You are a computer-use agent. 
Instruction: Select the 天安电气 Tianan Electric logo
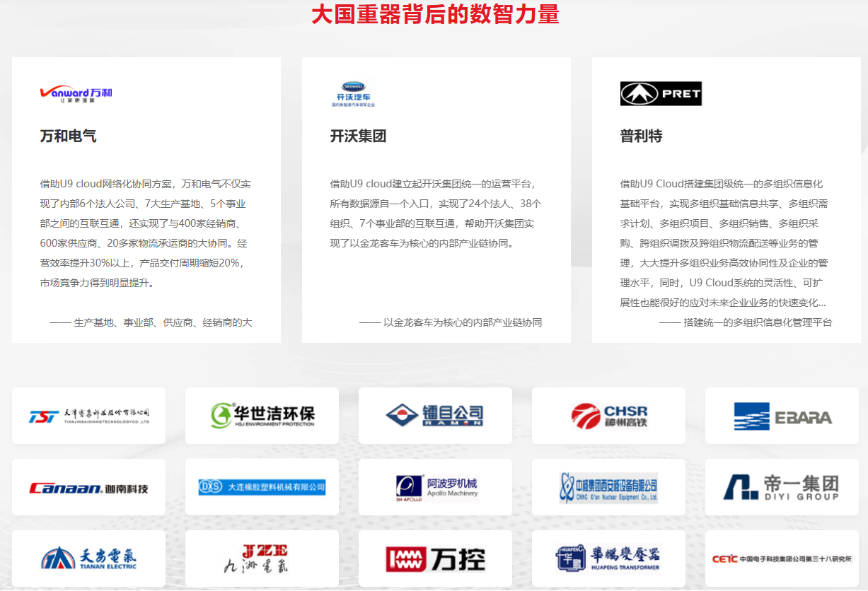pos(88,558)
